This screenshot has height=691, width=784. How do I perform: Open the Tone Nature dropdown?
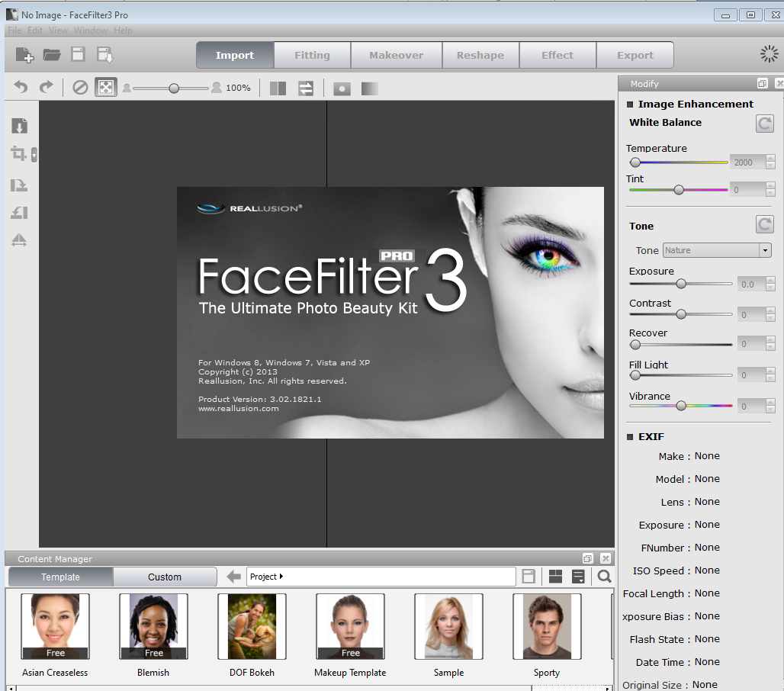tap(716, 250)
